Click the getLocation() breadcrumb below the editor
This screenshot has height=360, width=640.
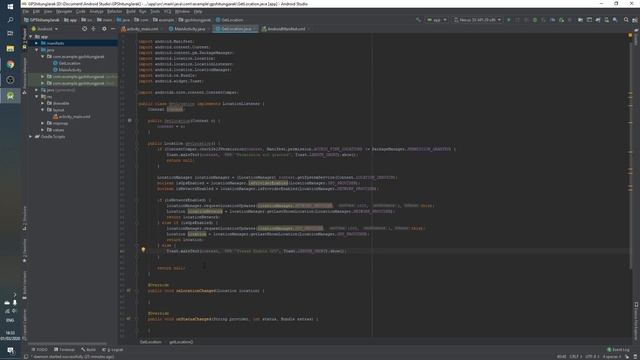181,342
